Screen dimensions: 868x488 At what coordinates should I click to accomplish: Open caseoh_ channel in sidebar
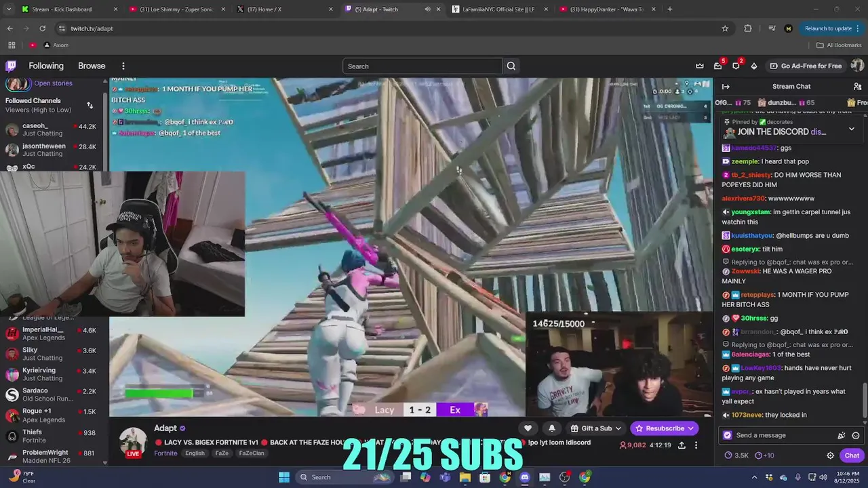pyautogui.click(x=53, y=129)
